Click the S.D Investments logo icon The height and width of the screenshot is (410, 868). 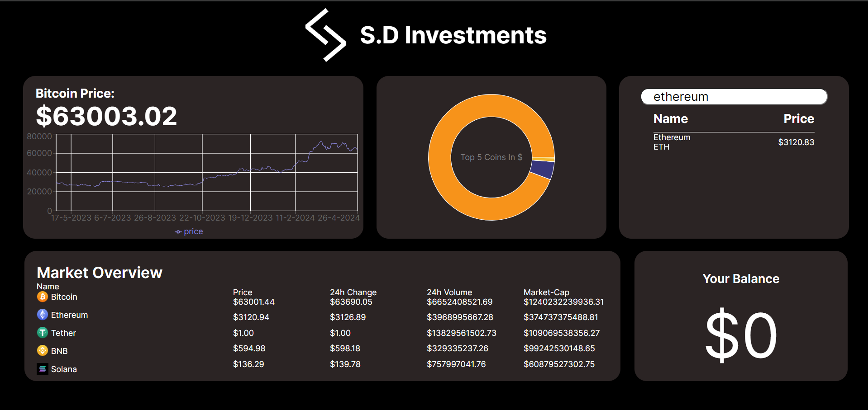click(325, 35)
